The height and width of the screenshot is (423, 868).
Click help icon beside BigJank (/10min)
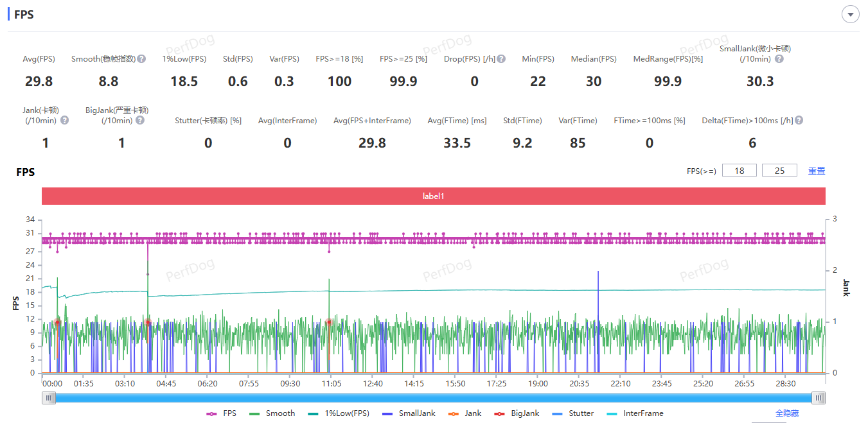pos(140,121)
